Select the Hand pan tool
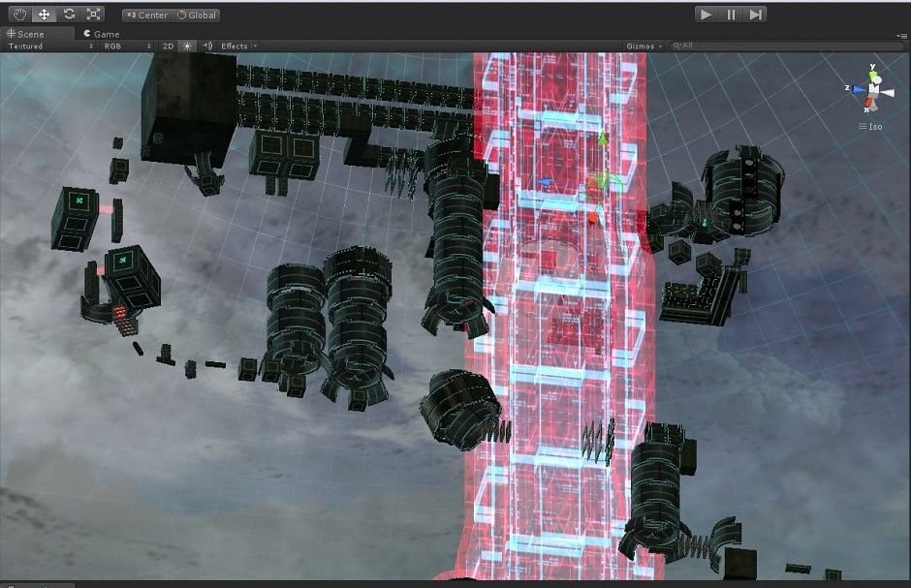The image size is (911, 588). [19, 15]
